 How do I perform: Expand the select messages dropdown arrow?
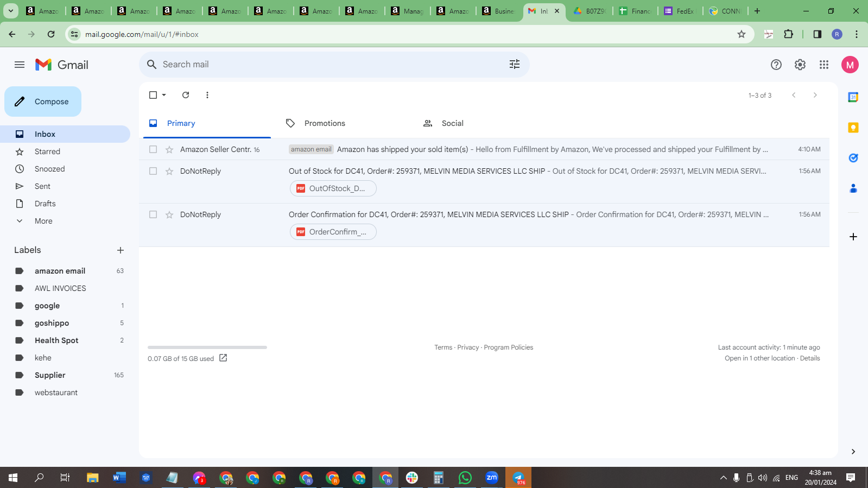(x=164, y=95)
